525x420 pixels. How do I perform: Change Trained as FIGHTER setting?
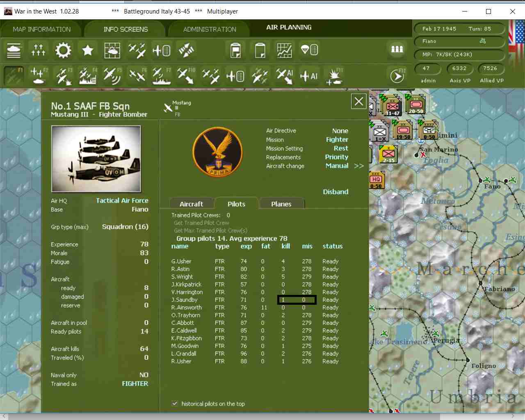click(x=135, y=383)
